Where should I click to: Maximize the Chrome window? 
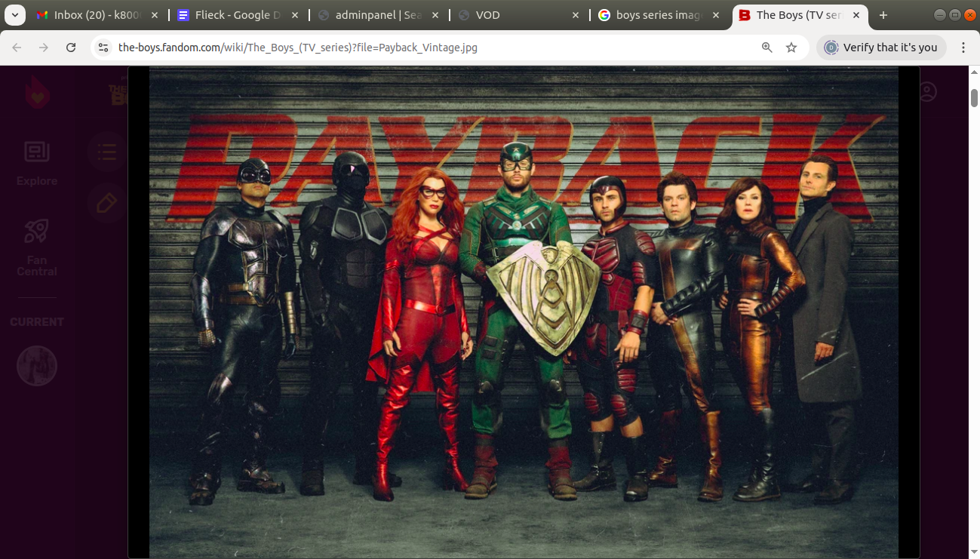pos(955,14)
